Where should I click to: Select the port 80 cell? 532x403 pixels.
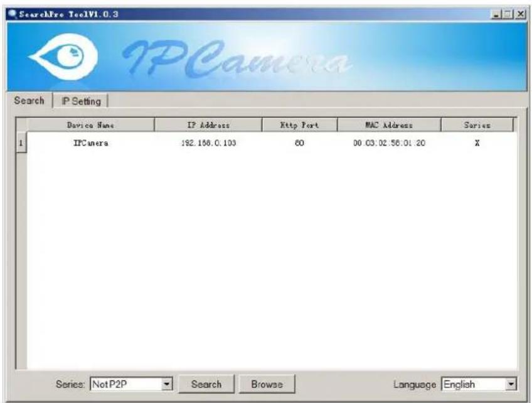click(299, 143)
